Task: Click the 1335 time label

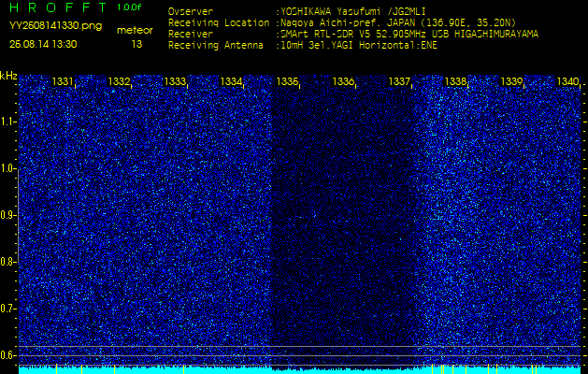Action: click(287, 81)
